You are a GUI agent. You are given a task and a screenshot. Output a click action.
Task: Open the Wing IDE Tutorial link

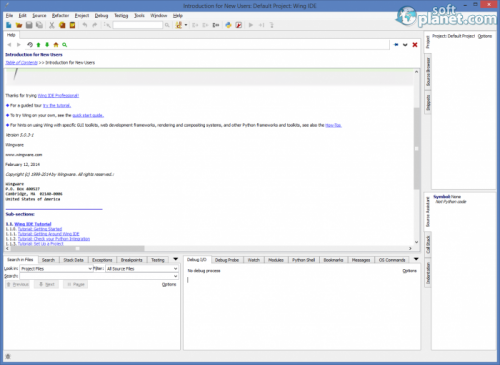tap(33, 224)
